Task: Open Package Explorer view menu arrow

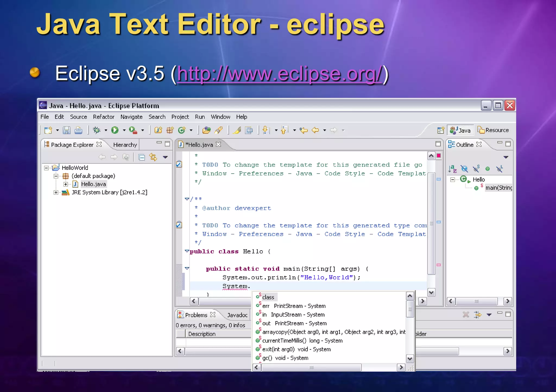Action: coord(165,157)
